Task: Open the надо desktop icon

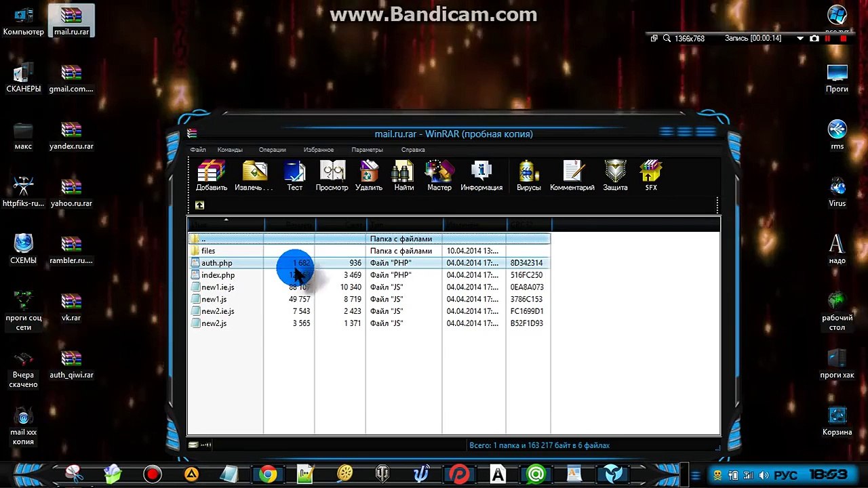Action: [837, 250]
